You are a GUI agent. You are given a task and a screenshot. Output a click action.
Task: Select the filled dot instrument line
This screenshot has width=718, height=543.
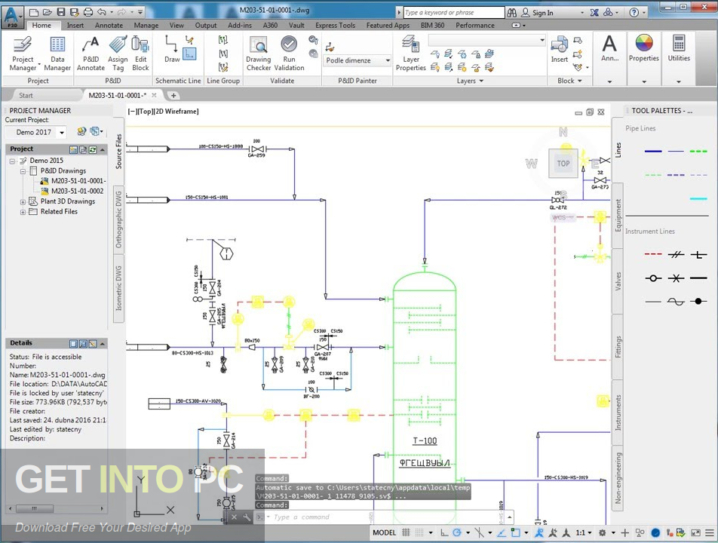[698, 301]
